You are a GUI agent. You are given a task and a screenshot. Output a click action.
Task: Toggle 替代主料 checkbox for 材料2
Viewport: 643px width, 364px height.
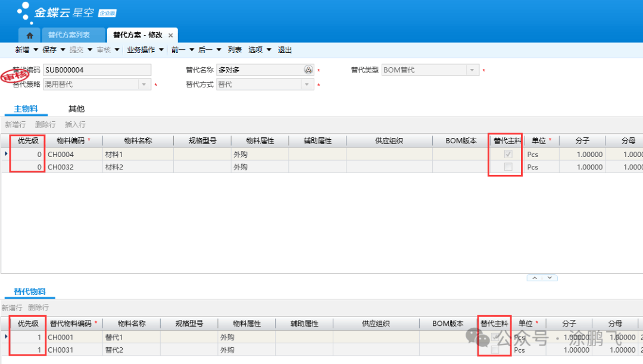(x=508, y=167)
